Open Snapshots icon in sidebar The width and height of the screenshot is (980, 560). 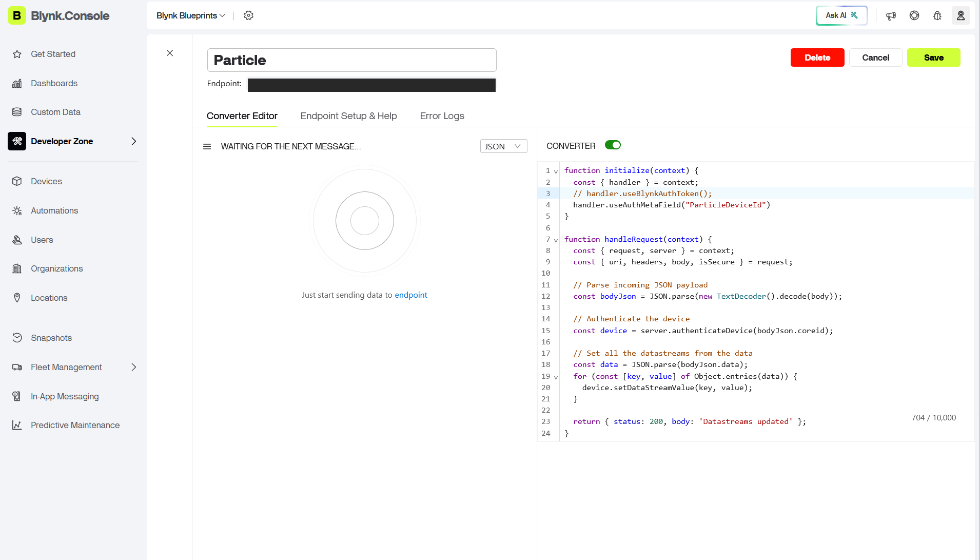[17, 338]
